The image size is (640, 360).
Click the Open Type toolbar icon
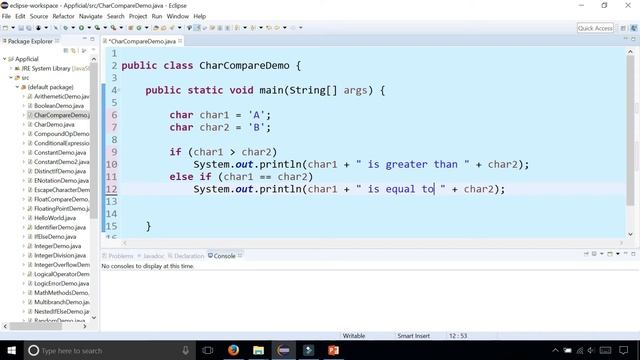(156, 28)
